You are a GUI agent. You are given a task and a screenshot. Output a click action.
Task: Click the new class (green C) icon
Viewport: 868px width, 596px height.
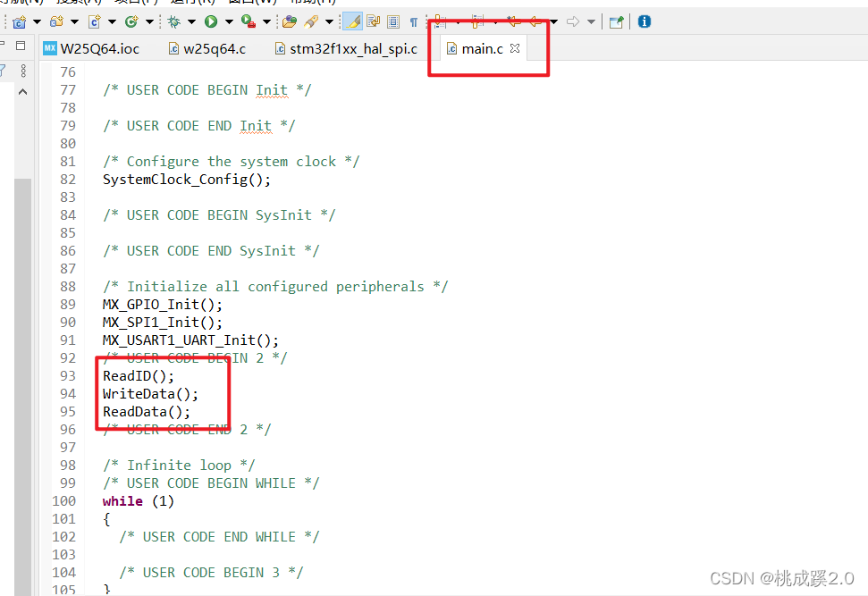pyautogui.click(x=131, y=22)
